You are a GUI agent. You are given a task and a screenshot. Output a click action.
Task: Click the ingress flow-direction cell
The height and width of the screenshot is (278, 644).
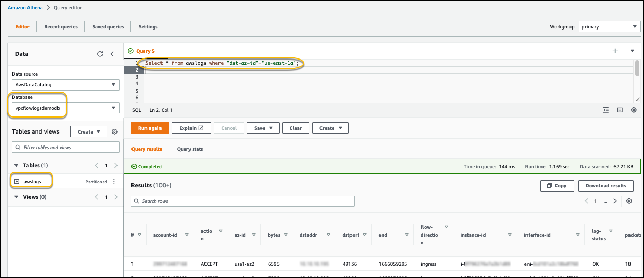coord(429,264)
